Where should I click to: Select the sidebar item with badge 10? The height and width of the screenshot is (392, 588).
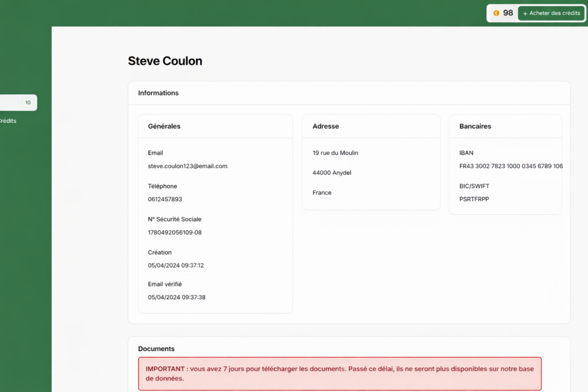(17, 103)
